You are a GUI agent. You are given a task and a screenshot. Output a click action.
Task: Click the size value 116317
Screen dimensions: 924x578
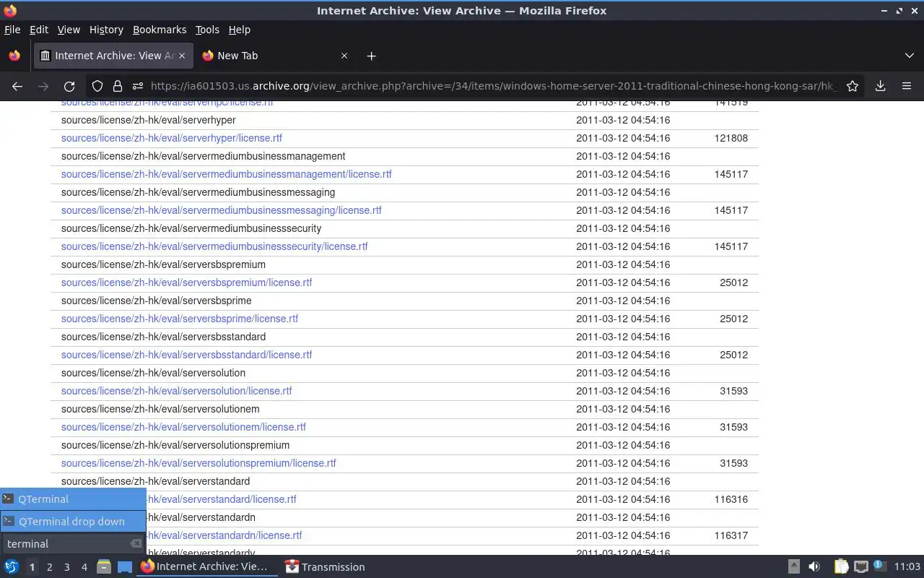[x=731, y=535]
